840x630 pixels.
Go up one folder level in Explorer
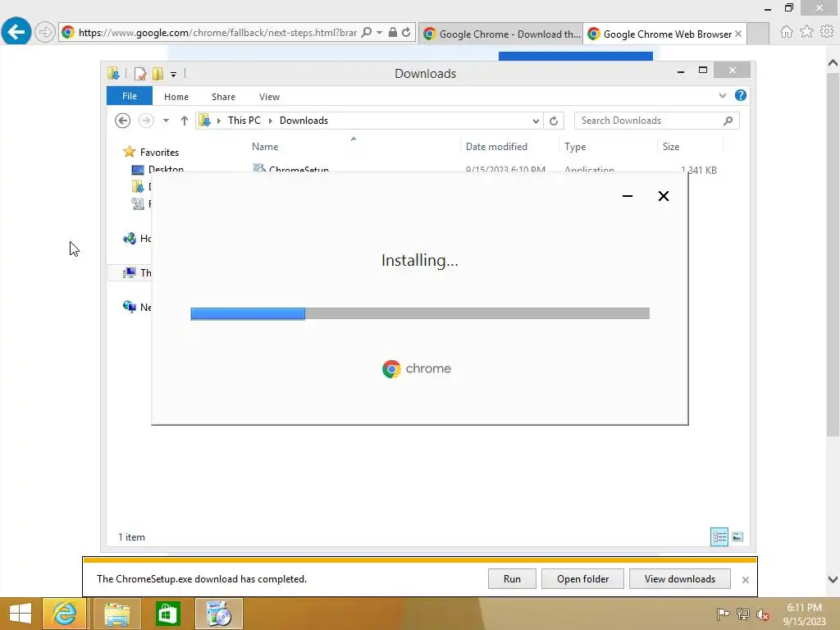click(x=185, y=121)
